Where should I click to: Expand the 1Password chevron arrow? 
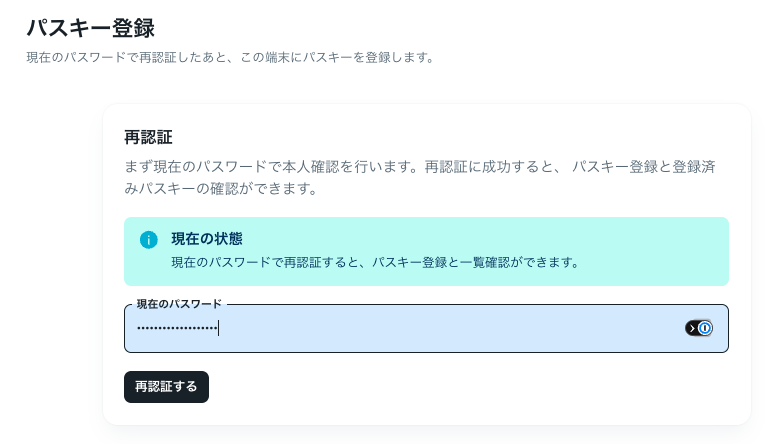click(x=692, y=328)
